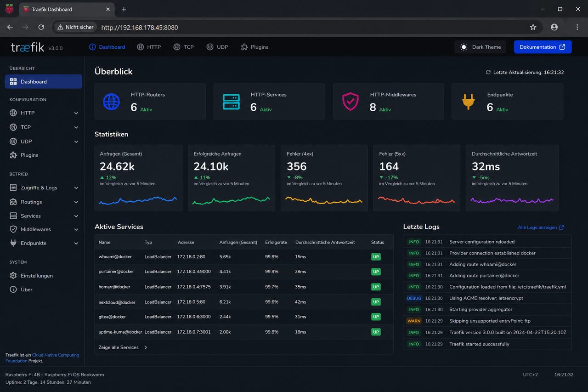Click the browser address bar URL
The height and width of the screenshot is (392, 588).
pyautogui.click(x=140, y=28)
